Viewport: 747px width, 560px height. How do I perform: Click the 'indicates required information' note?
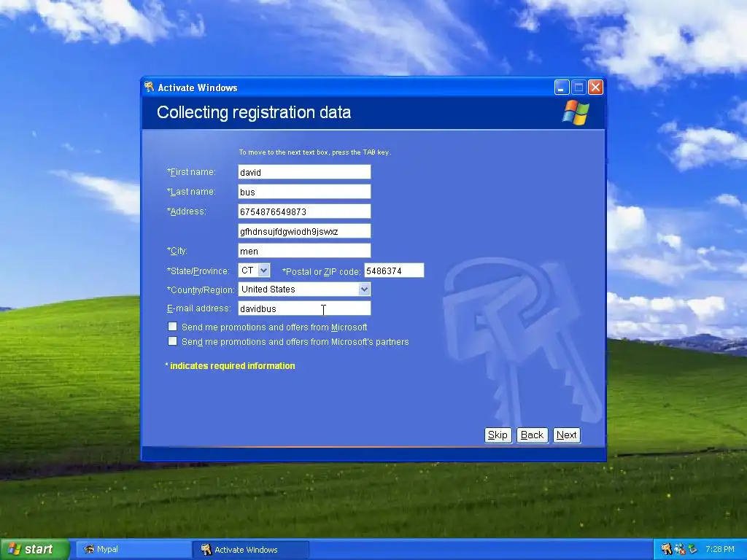point(230,366)
